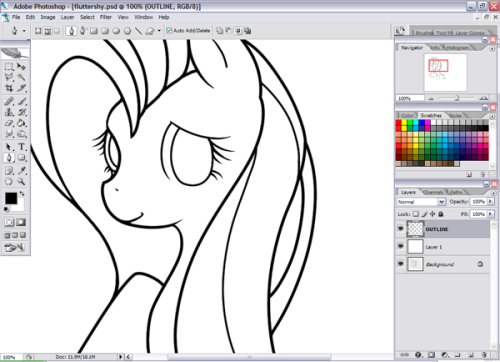Select the Slice tool
The image size is (500, 362).
tap(21, 88)
